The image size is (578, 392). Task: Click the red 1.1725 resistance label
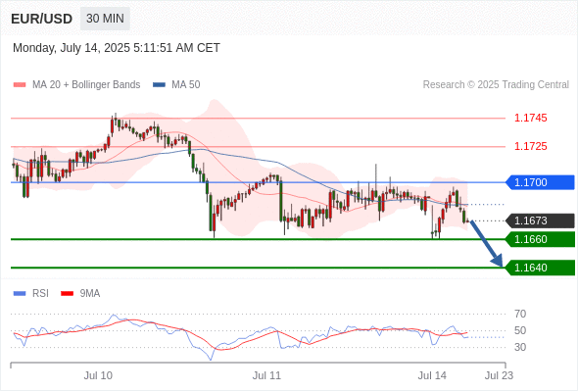click(531, 146)
